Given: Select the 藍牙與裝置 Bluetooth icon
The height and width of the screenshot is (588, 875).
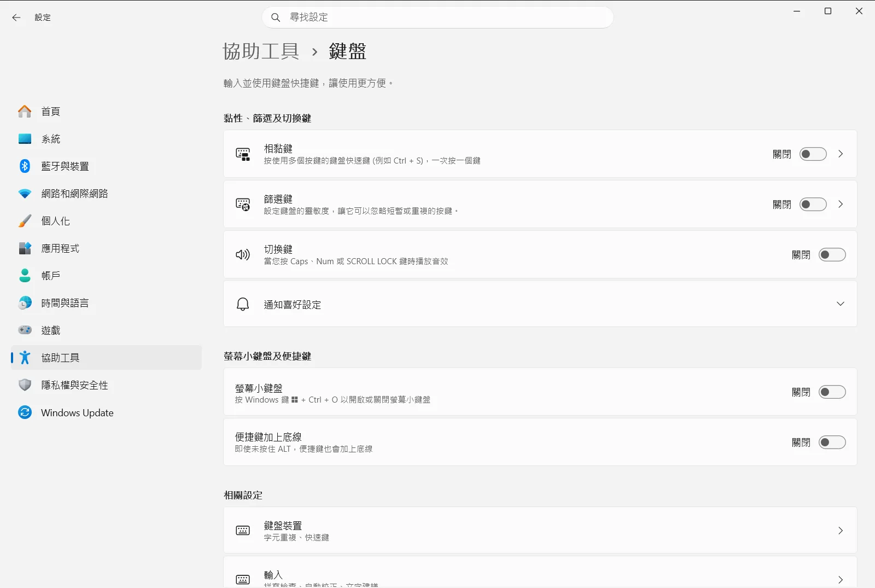Looking at the screenshot, I should click(25, 166).
